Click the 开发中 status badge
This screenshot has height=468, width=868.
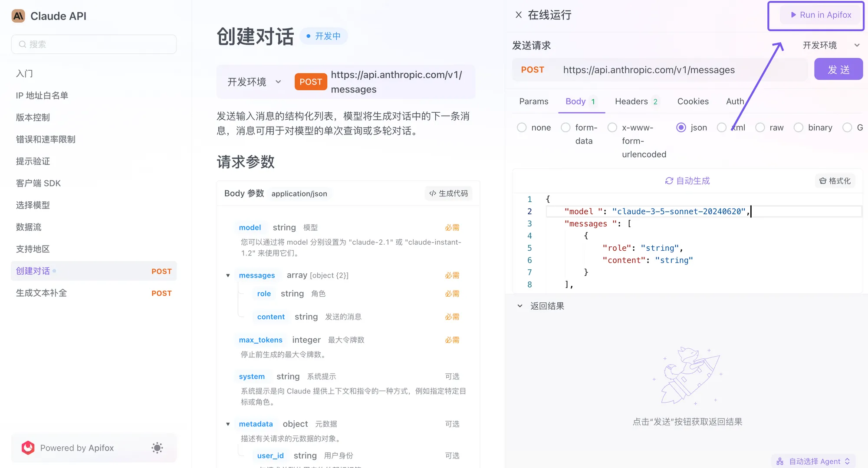click(x=324, y=36)
